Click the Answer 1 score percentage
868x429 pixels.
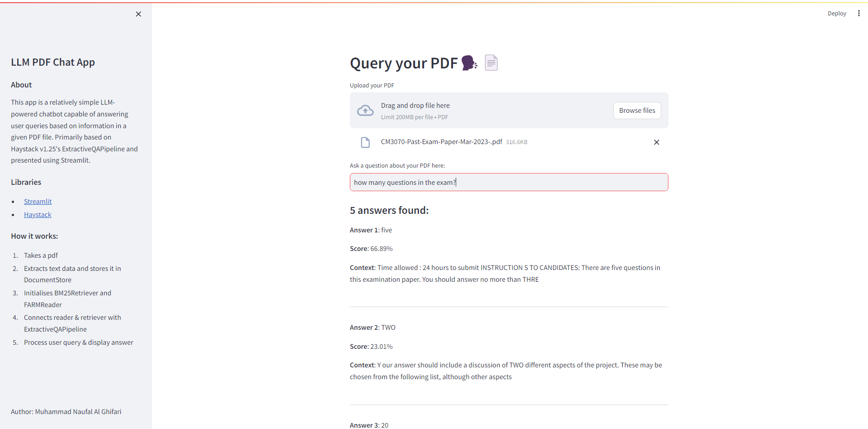[x=382, y=248]
